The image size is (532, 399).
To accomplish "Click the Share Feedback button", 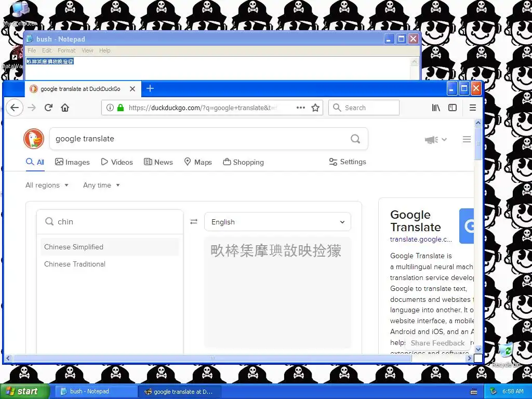I will (437, 343).
